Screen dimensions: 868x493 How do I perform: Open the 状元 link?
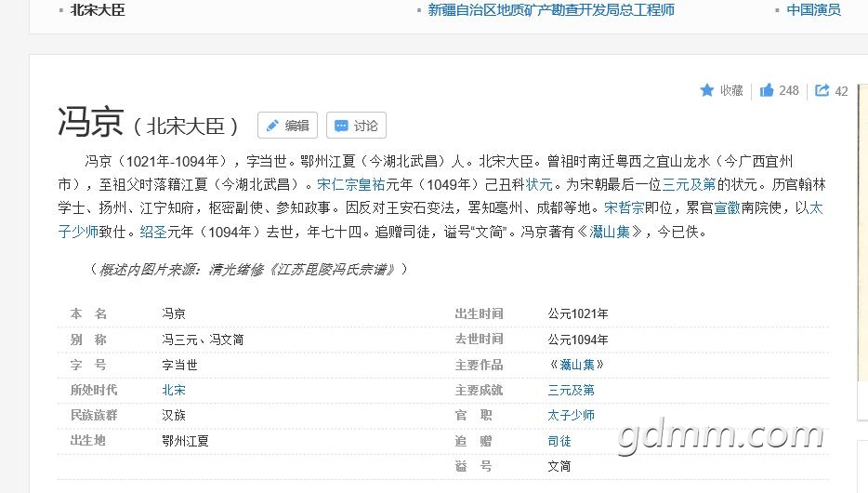point(539,184)
